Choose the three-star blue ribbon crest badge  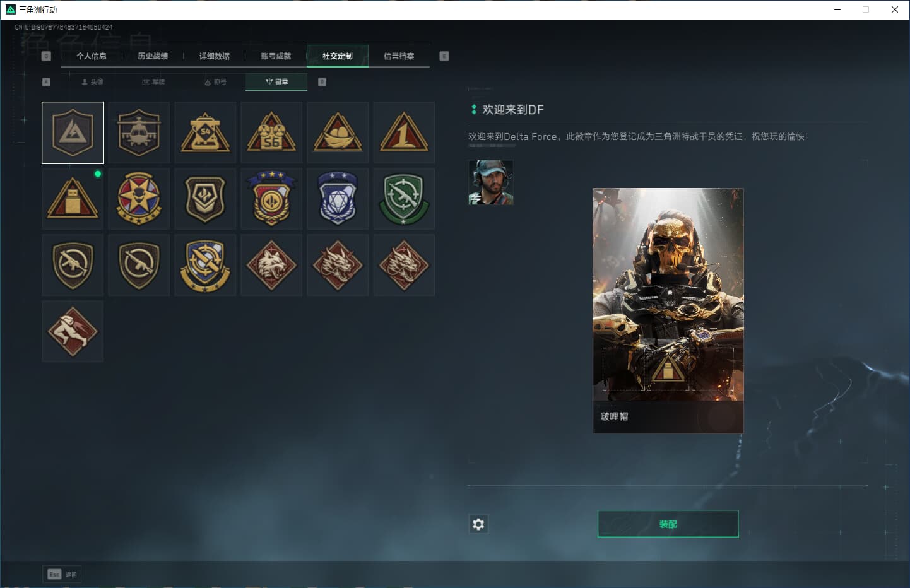tap(271, 199)
